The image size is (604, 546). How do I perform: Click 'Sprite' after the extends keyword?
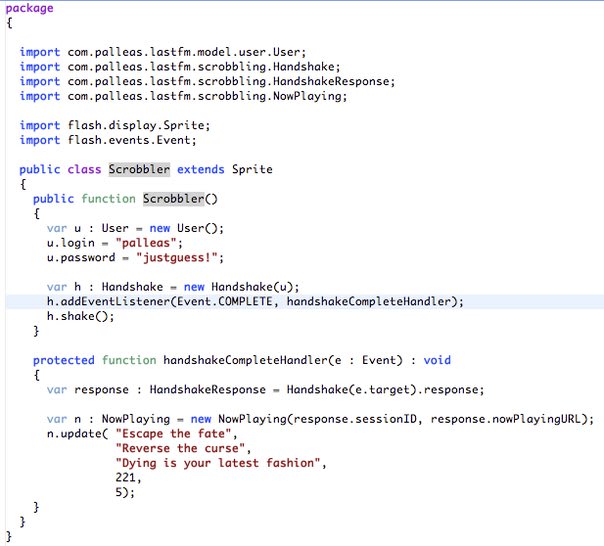click(x=252, y=169)
